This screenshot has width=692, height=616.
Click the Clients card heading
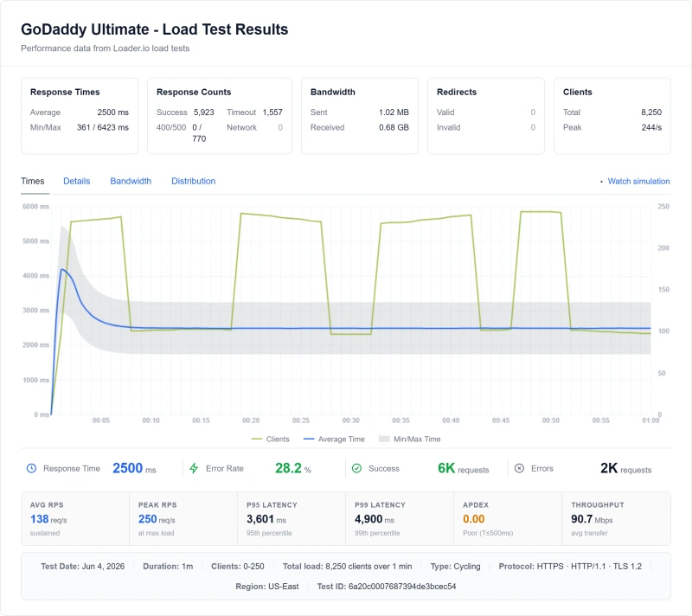[x=577, y=92]
